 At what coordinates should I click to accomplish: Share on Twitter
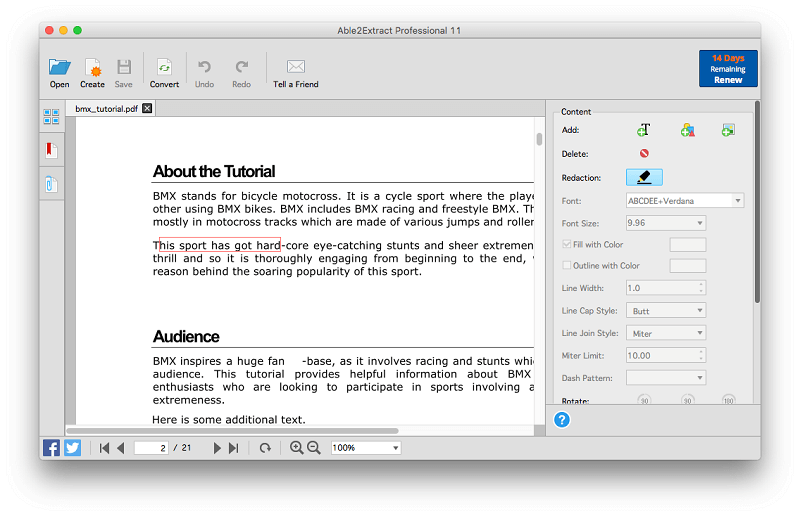click(72, 448)
